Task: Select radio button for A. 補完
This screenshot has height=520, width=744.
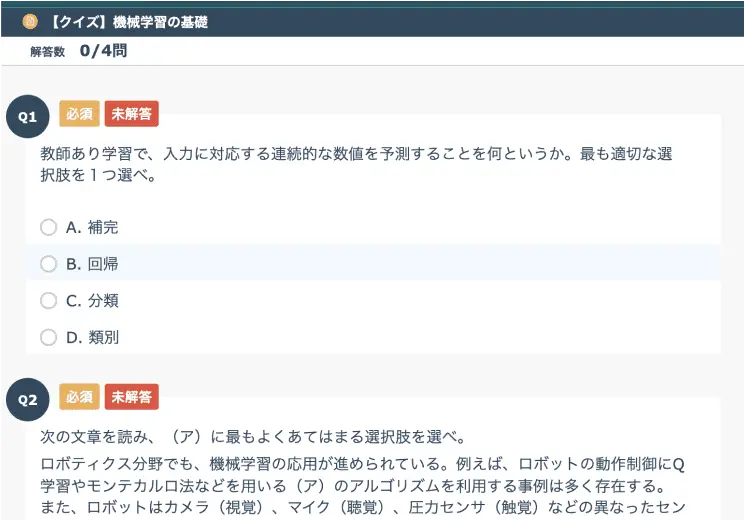Action: coord(48,227)
